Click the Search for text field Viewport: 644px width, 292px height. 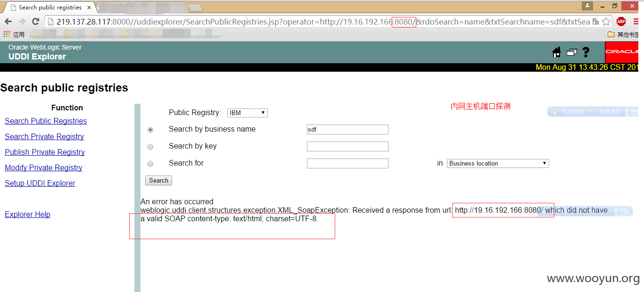(347, 164)
